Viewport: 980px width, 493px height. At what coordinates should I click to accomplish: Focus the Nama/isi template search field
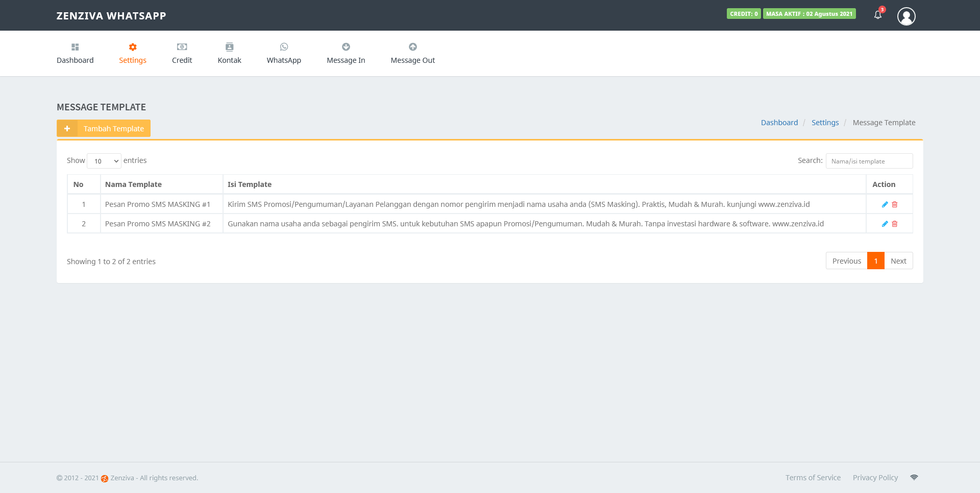click(x=869, y=161)
